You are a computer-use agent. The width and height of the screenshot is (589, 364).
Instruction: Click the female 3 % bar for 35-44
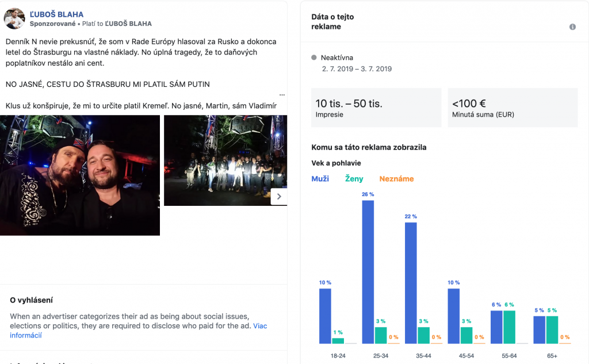[424, 335]
